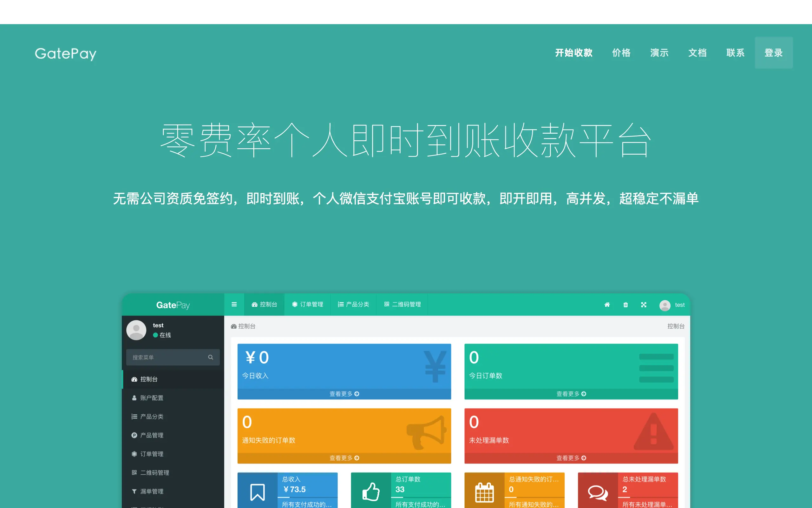
Task: Click the 账户配置 user icon in sidebar
Action: (x=134, y=398)
